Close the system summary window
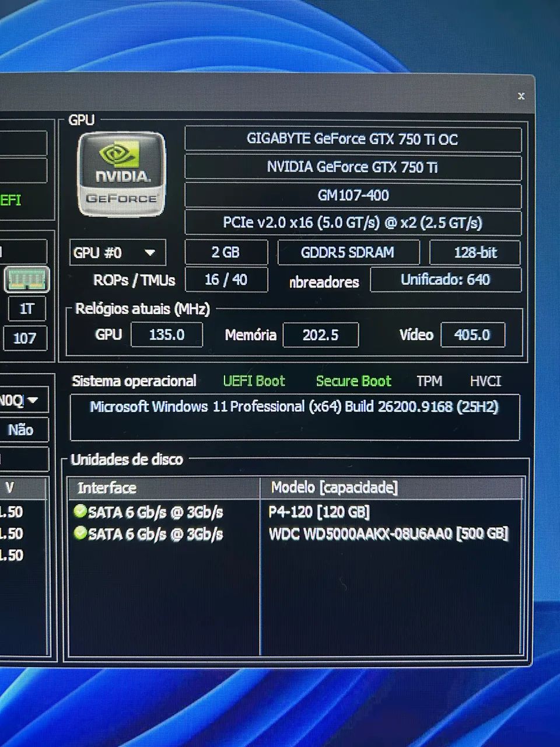 click(x=521, y=96)
